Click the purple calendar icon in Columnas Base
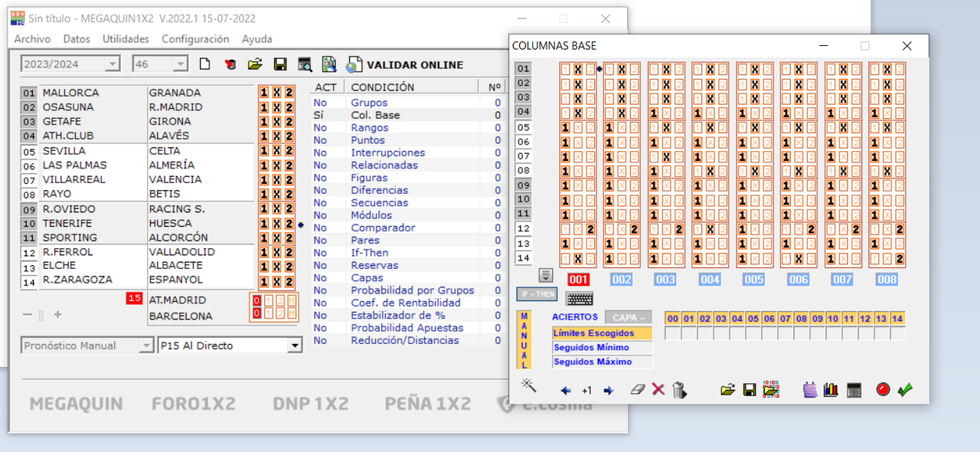This screenshot has height=452, width=980. pos(810,390)
